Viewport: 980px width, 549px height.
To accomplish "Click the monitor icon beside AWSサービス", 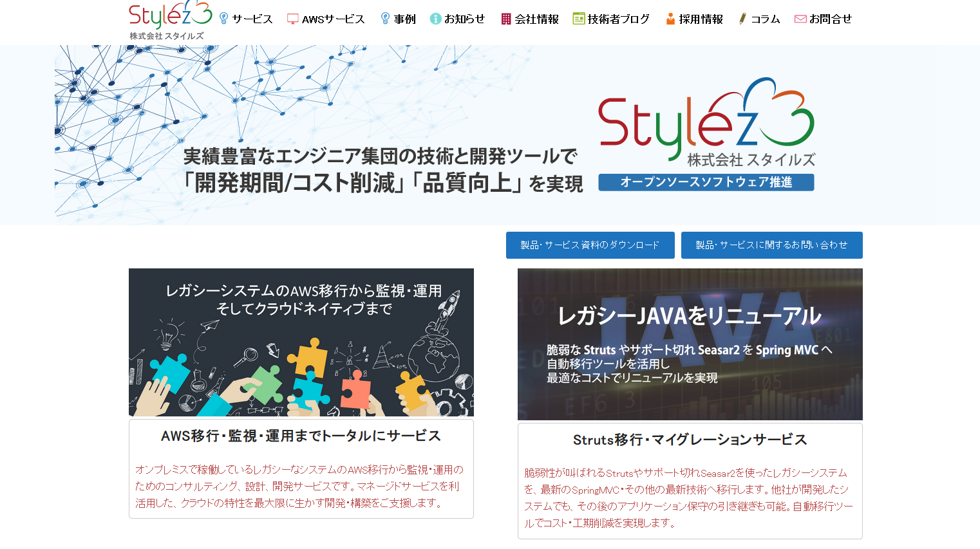I will tap(293, 19).
